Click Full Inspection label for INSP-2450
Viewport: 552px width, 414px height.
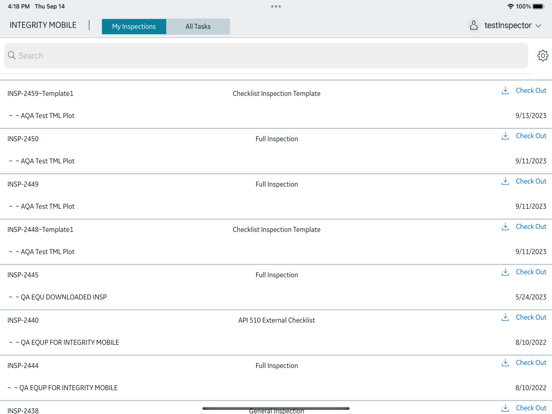(x=277, y=139)
